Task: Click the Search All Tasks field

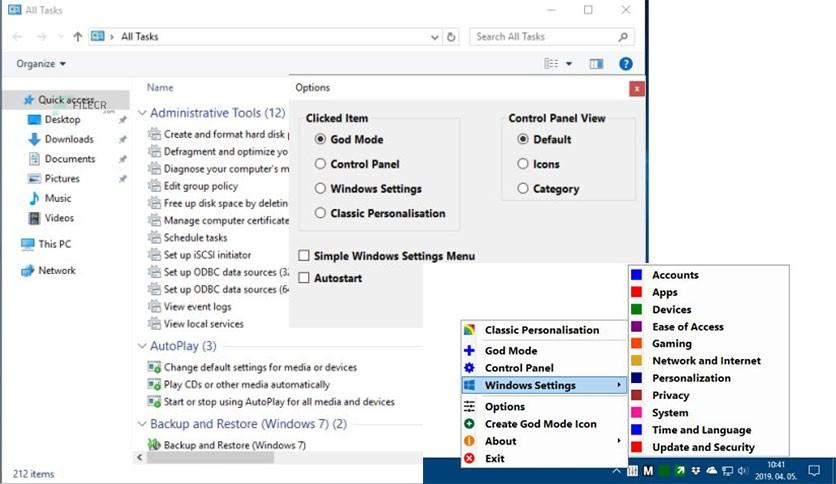Action: tap(552, 37)
